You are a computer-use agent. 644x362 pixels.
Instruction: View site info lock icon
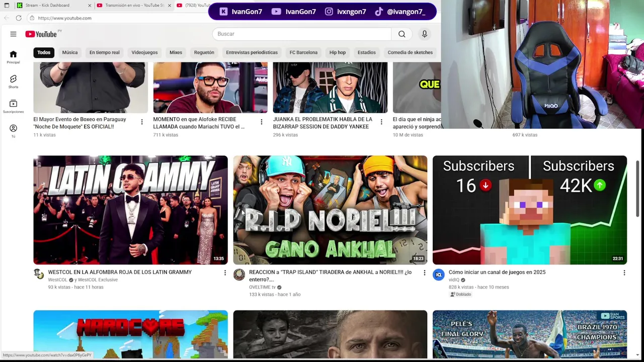32,18
